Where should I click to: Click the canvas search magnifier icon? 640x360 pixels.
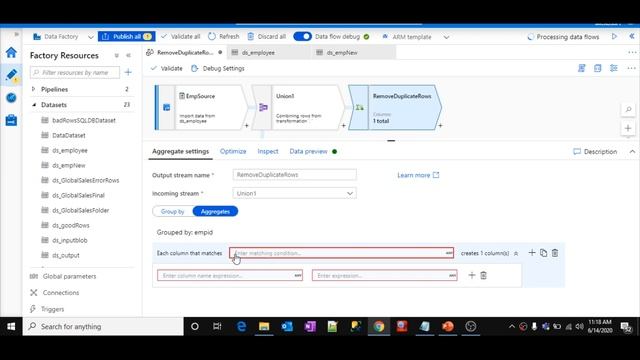[x=628, y=109]
